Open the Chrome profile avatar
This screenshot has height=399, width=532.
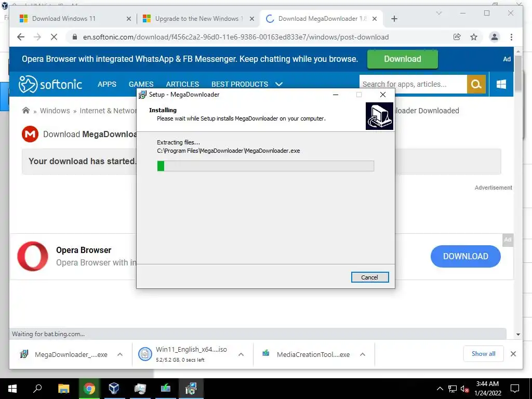[x=495, y=37]
